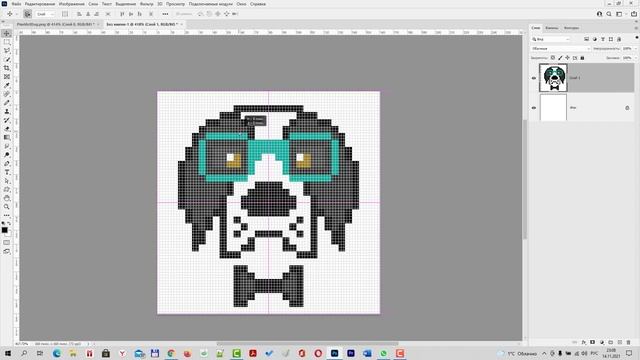Screen dimensions: 640x360
Task: Click the vertical canvas scrollbar
Action: 525,180
